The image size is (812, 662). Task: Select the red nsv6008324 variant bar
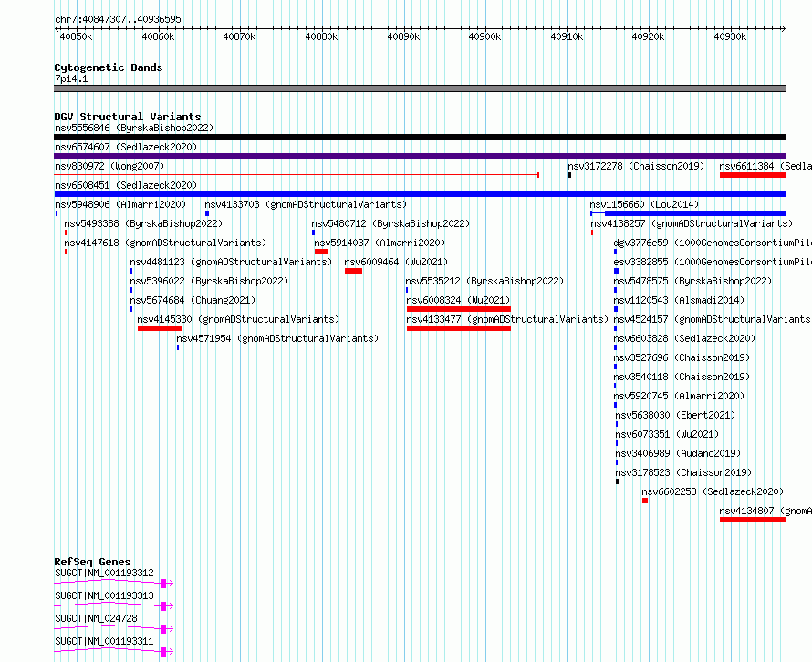[459, 309]
